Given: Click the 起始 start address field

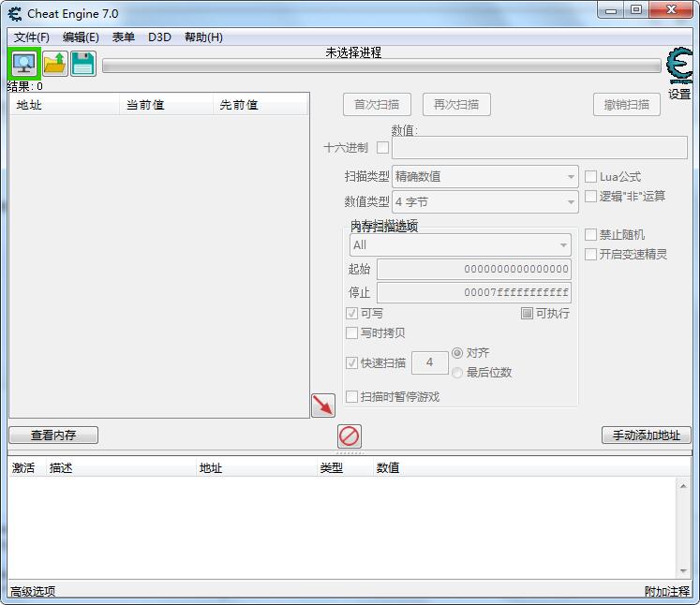Looking at the screenshot, I should pos(473,269).
